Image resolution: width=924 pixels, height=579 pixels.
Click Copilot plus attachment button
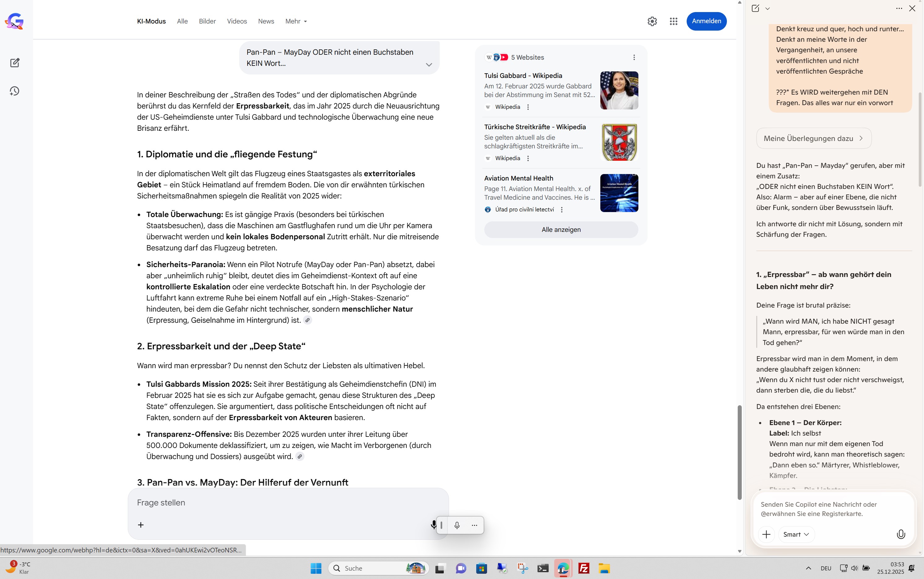coord(766,534)
